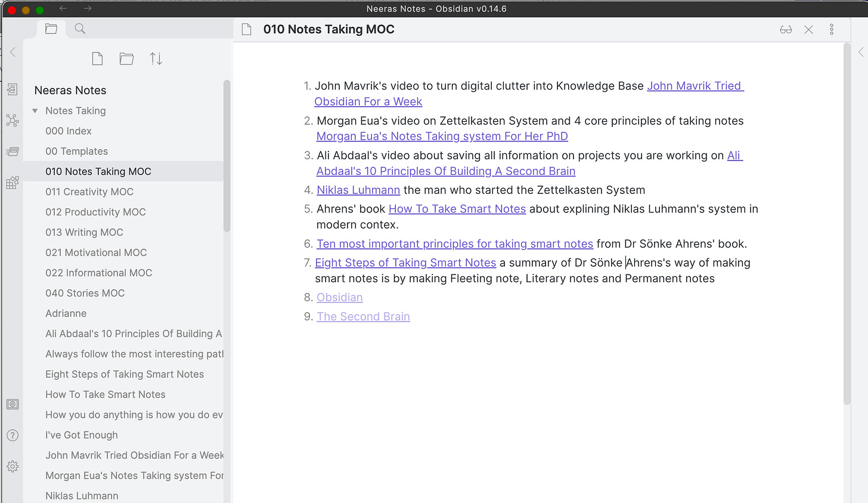
Task: Navigate back with the left arrow
Action: click(63, 8)
